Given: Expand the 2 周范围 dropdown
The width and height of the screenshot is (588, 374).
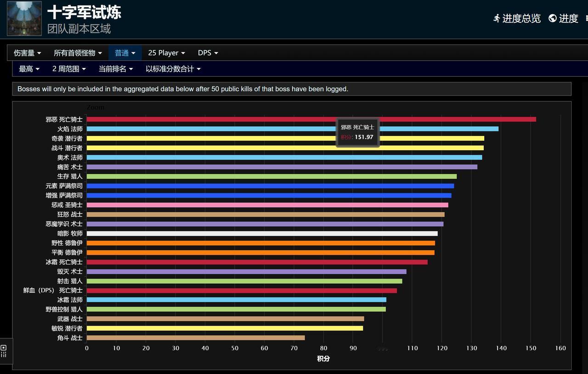Looking at the screenshot, I should [x=69, y=69].
